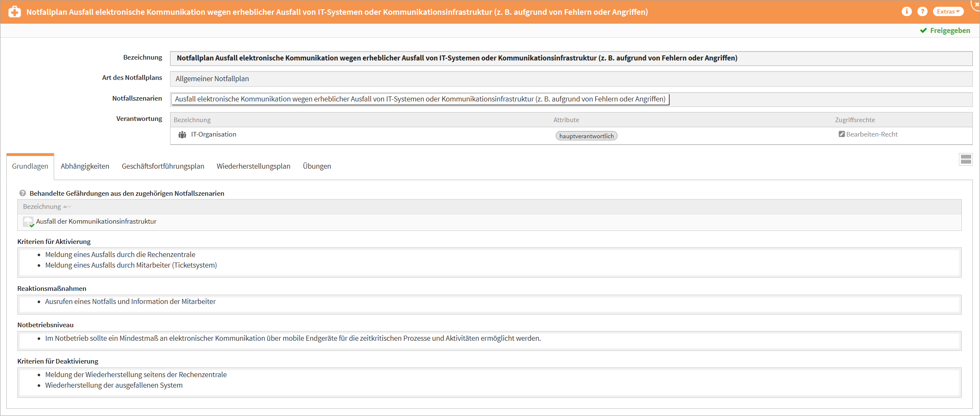The height and width of the screenshot is (416, 980).
Task: Open the Ausfall der Kommunikationsinfrastruktur hazard
Action: coord(96,222)
